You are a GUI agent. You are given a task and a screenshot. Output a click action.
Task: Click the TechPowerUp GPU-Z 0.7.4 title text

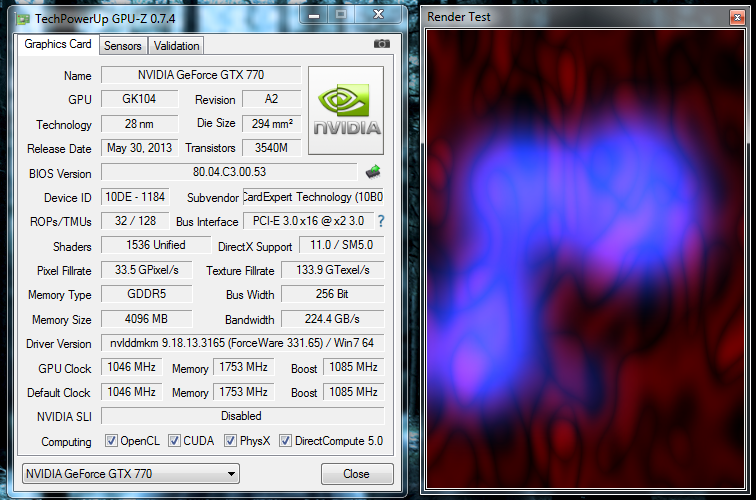105,19
